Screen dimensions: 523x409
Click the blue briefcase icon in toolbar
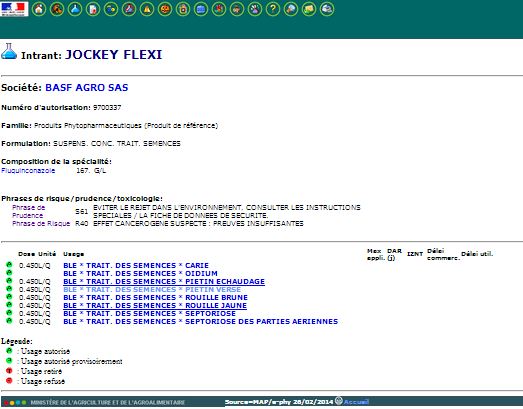[201, 9]
